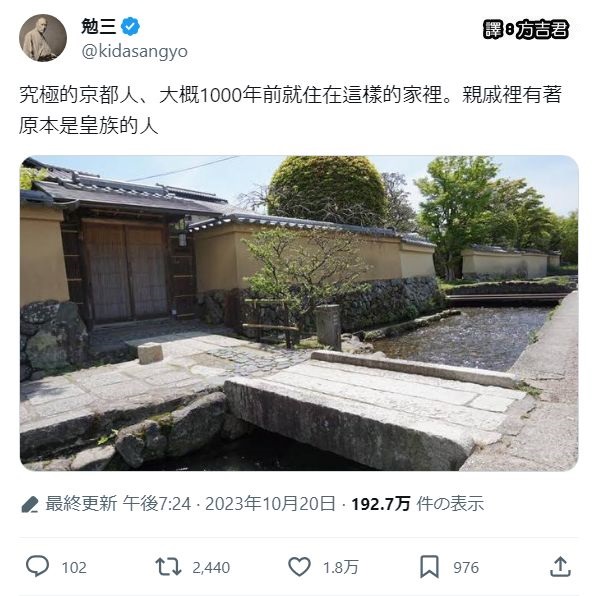The width and height of the screenshot is (598, 596).
Task: Click the 1.8万 likes count
Action: (x=341, y=567)
